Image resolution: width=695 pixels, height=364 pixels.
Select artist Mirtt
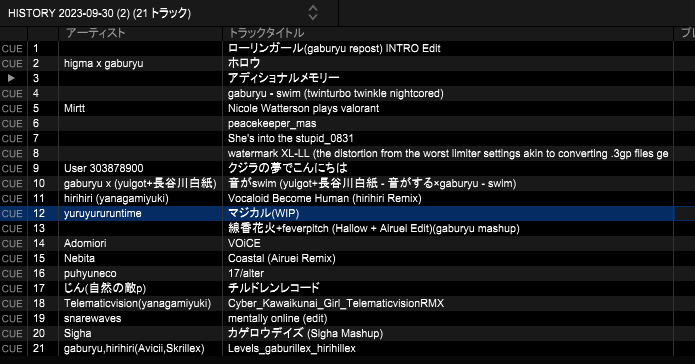(74, 109)
